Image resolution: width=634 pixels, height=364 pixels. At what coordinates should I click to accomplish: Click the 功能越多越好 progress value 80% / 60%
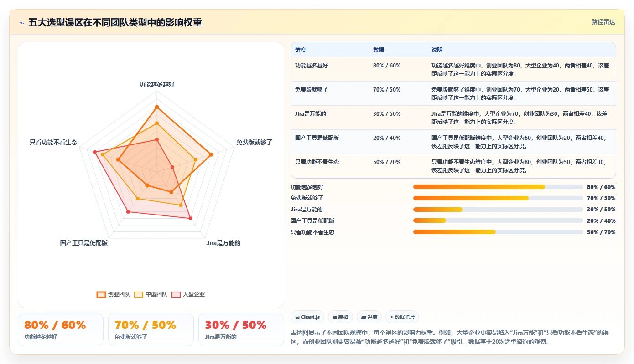[601, 187]
